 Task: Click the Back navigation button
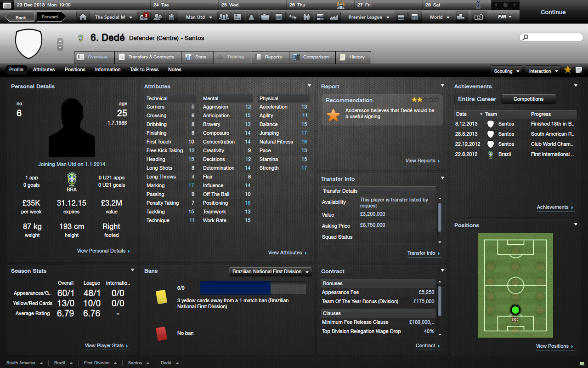click(x=19, y=17)
